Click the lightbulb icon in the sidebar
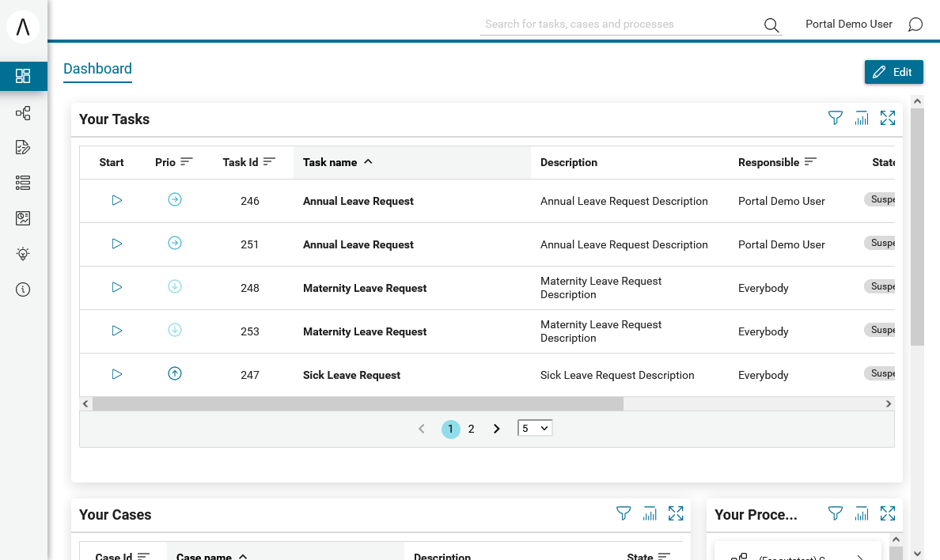The image size is (940, 560). click(23, 254)
